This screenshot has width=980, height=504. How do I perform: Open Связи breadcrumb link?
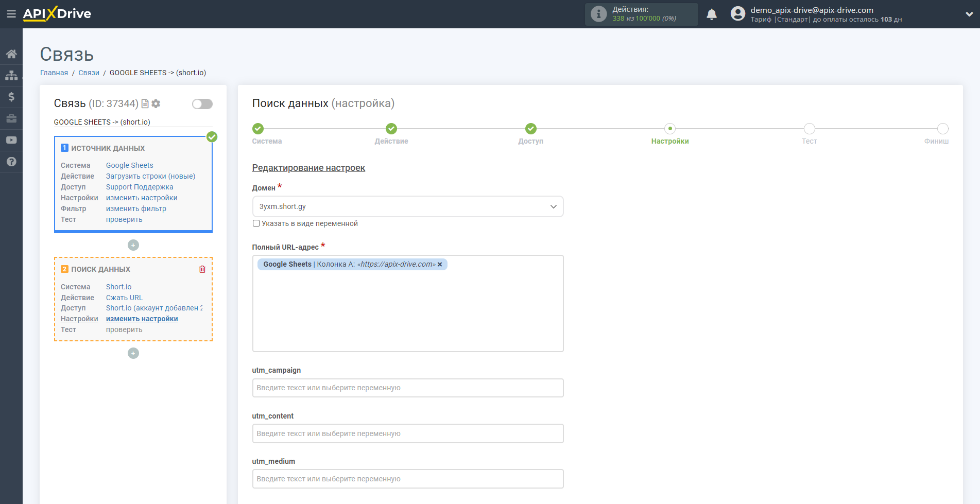point(89,73)
